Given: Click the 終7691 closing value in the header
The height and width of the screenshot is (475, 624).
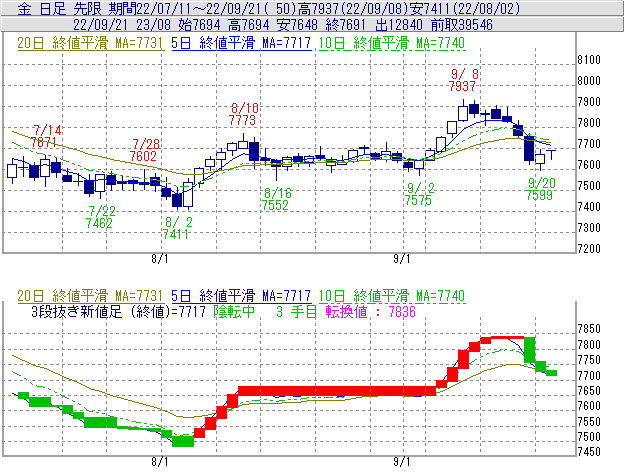Looking at the screenshot, I should 345,25.
